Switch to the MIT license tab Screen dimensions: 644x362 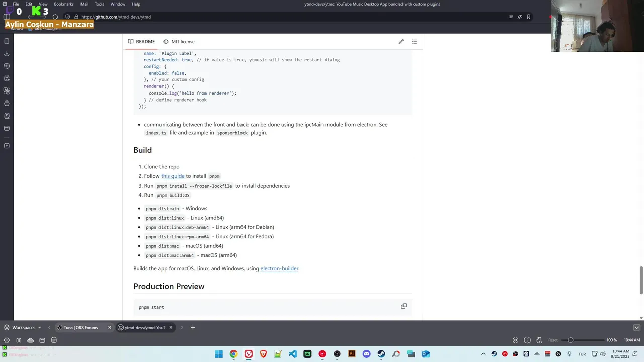pos(179,42)
